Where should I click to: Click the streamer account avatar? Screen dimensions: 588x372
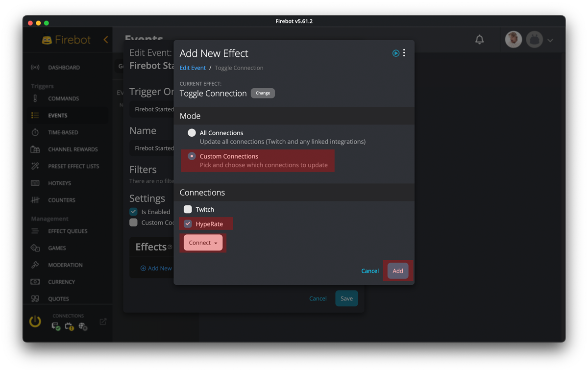[514, 40]
